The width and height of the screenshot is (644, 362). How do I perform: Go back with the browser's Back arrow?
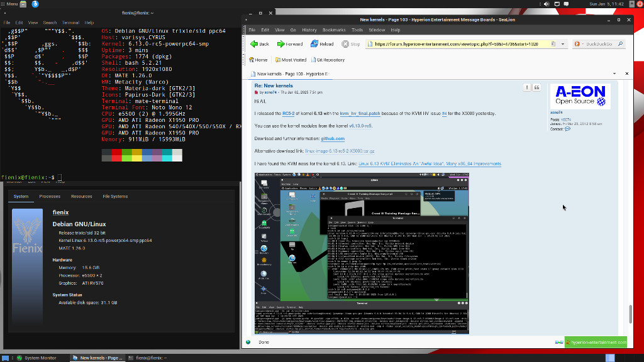260,44
